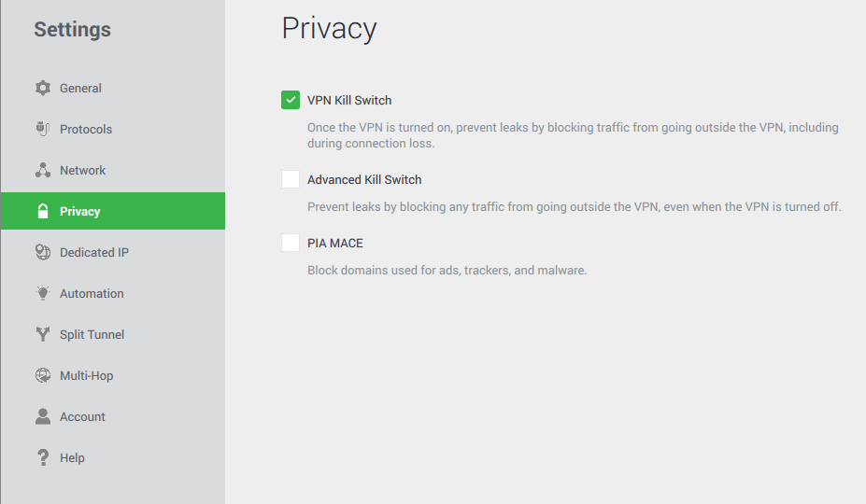Switch to the Protocols tab
866x504 pixels.
pos(86,130)
